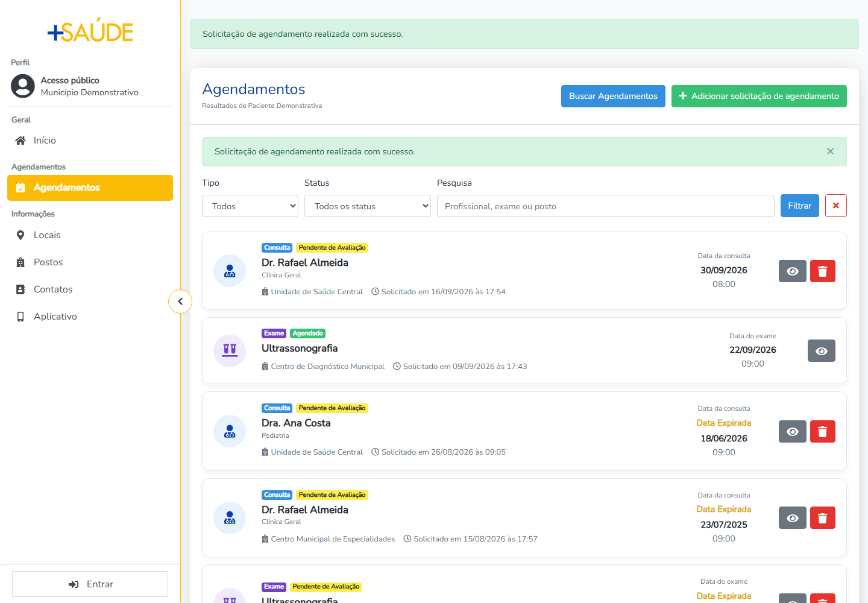Open Início in the sidebar
Image resolution: width=868 pixels, height=603 pixels.
[x=90, y=140]
